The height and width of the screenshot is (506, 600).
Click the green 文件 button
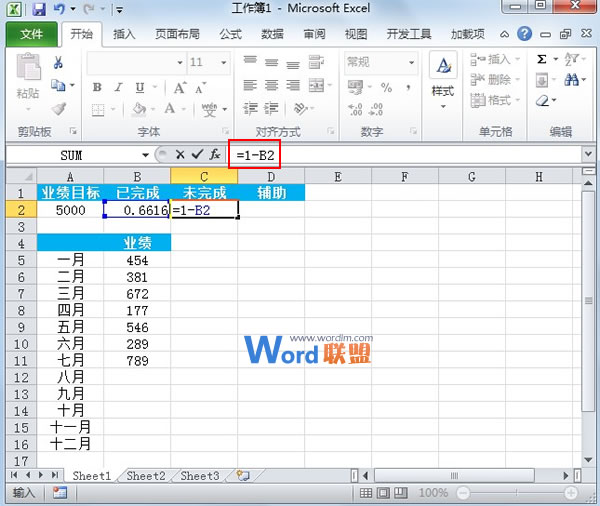tap(32, 33)
